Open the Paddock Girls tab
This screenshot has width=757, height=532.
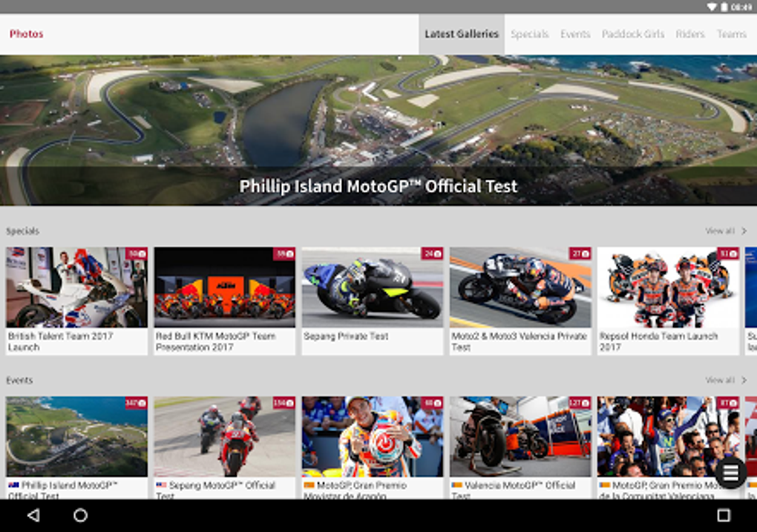pos(632,34)
